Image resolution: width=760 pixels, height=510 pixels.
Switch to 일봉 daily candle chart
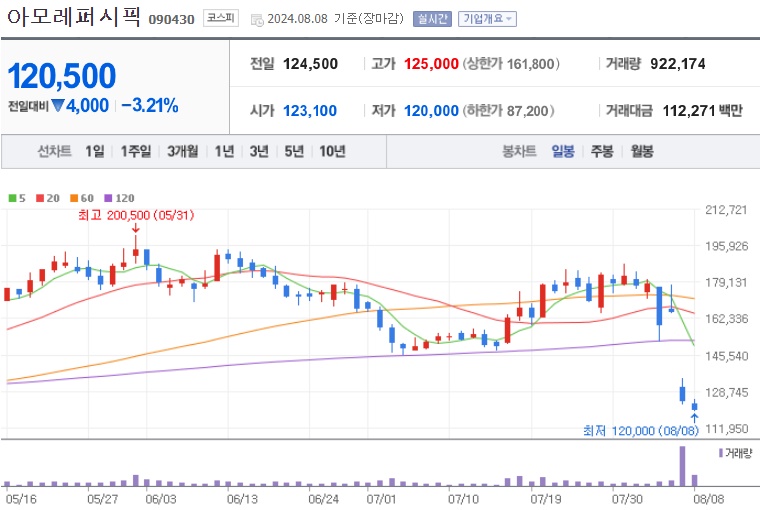563,151
